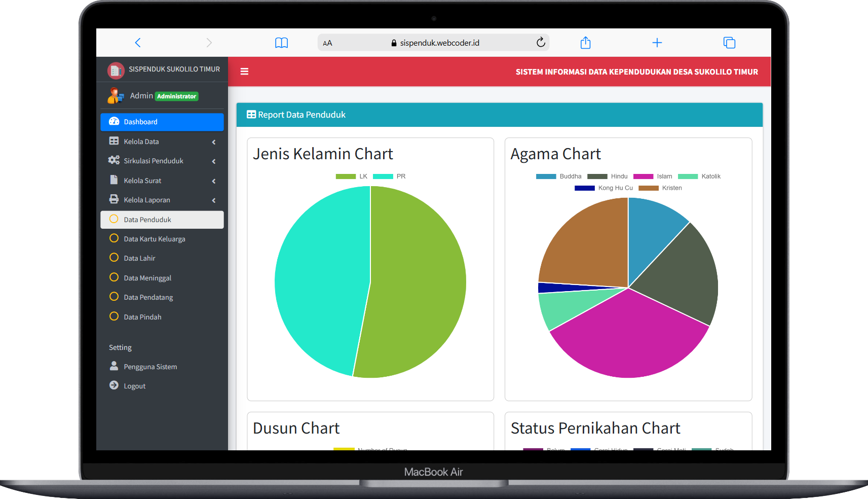Open Data Pendatang report

click(162, 297)
